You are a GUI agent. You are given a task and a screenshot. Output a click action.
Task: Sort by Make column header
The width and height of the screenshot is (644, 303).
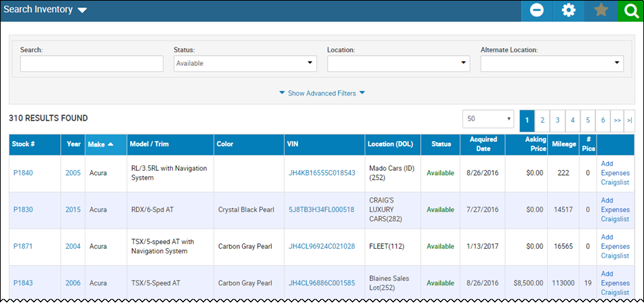pyautogui.click(x=106, y=144)
